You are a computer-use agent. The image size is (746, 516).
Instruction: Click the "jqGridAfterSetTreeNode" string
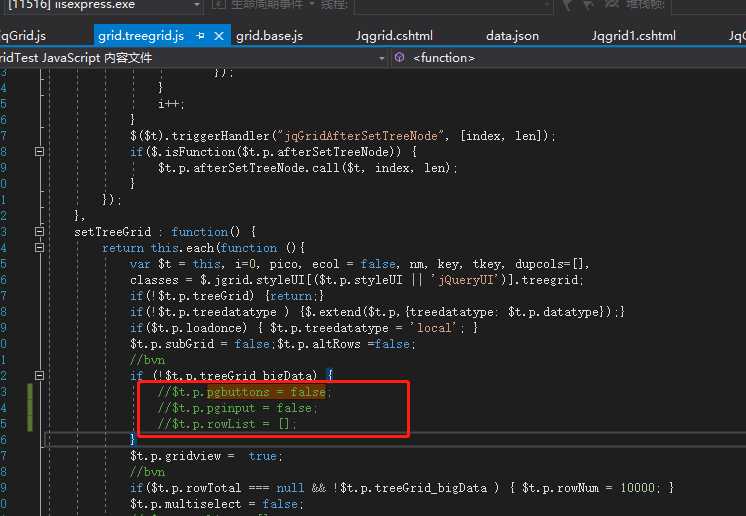(360, 136)
